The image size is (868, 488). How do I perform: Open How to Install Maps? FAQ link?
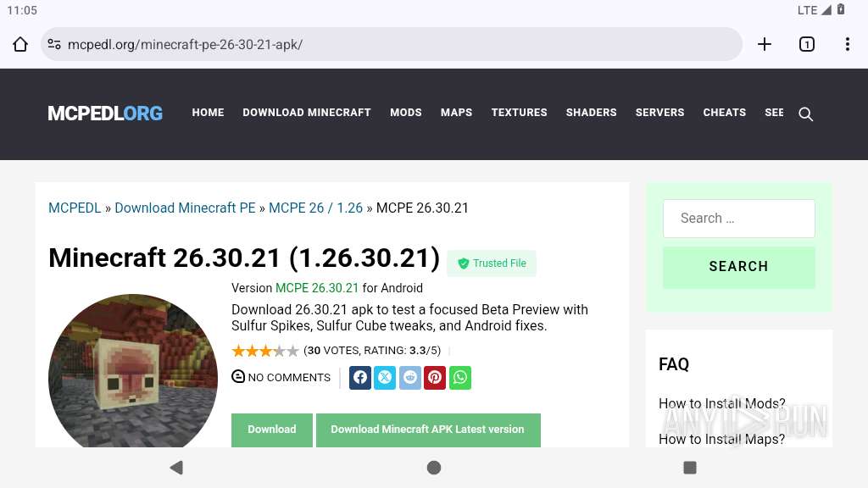point(722,440)
